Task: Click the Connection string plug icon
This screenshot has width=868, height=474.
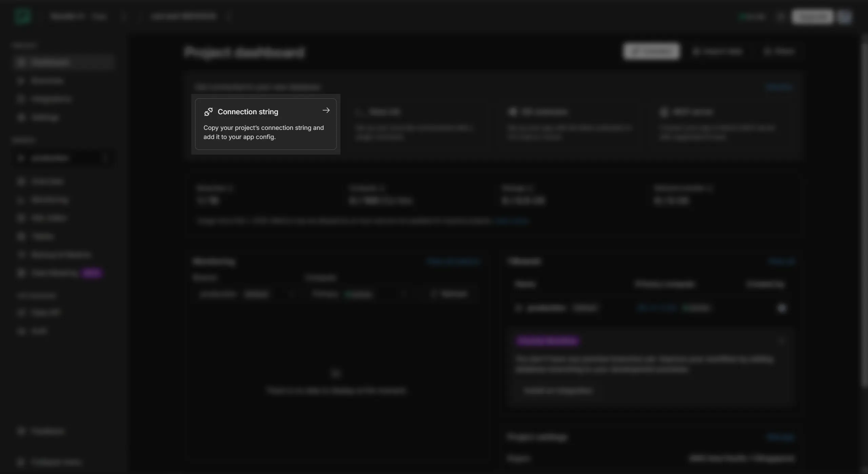Action: tap(209, 112)
